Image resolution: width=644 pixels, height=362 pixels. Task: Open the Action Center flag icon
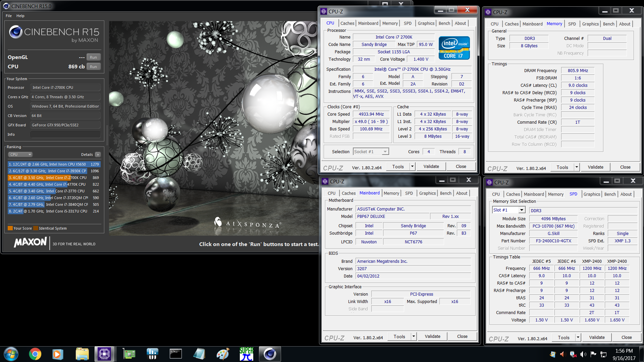(593, 354)
